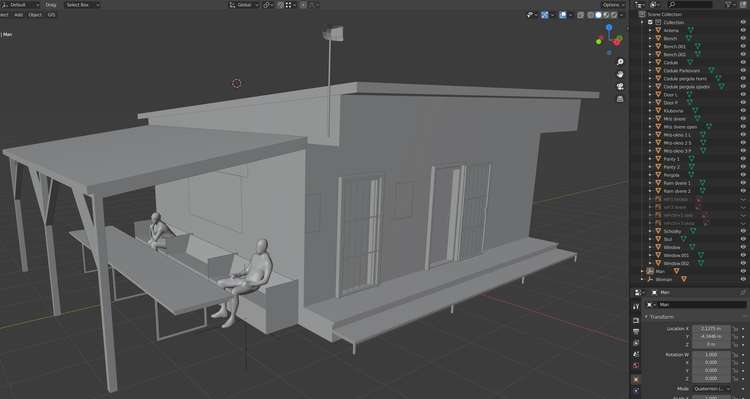
Task: Toggle viewport gizmos button
Action: click(545, 15)
